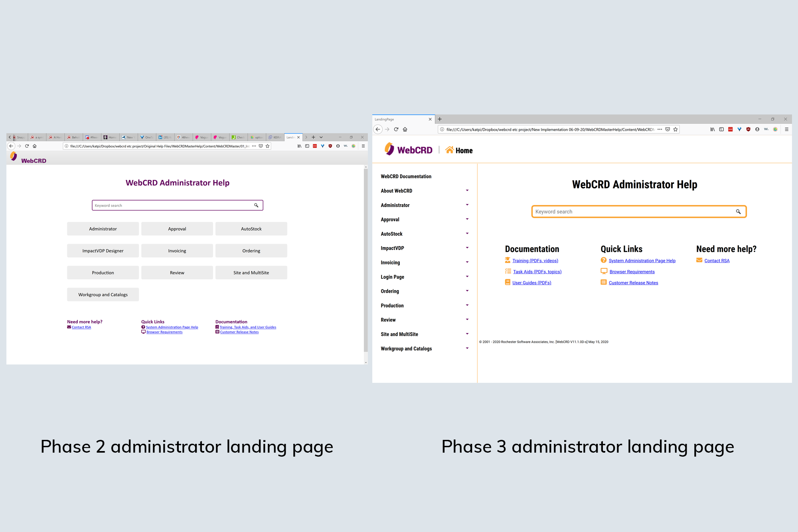
Task: Click the browser home button in the Phase 2 window
Action: point(35,146)
